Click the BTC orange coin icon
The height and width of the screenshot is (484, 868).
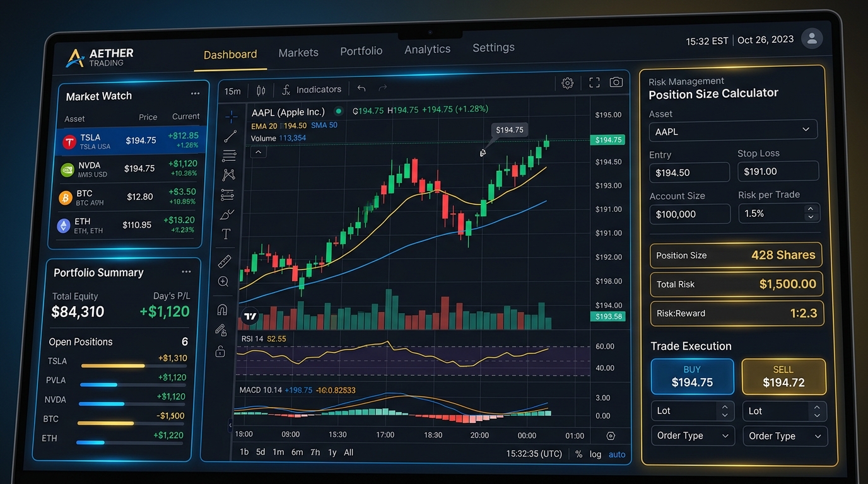(x=65, y=198)
